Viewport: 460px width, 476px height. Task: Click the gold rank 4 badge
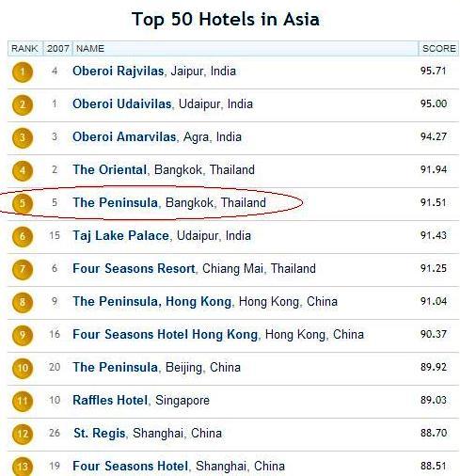pyautogui.click(x=23, y=170)
